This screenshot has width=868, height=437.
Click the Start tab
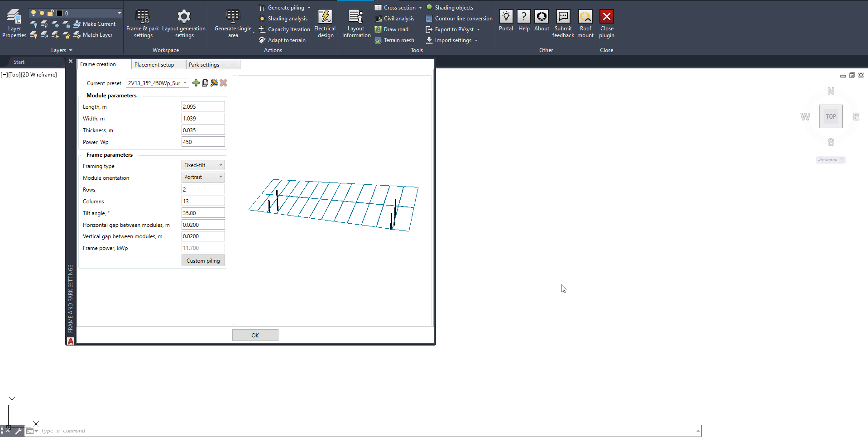(19, 62)
